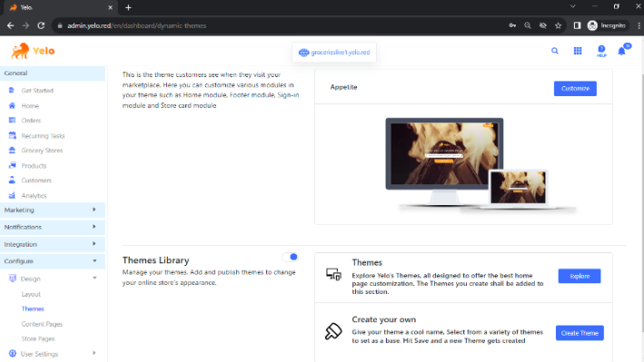Reload the page using the refresh icon
The width and height of the screenshot is (644, 362).
[x=41, y=25]
